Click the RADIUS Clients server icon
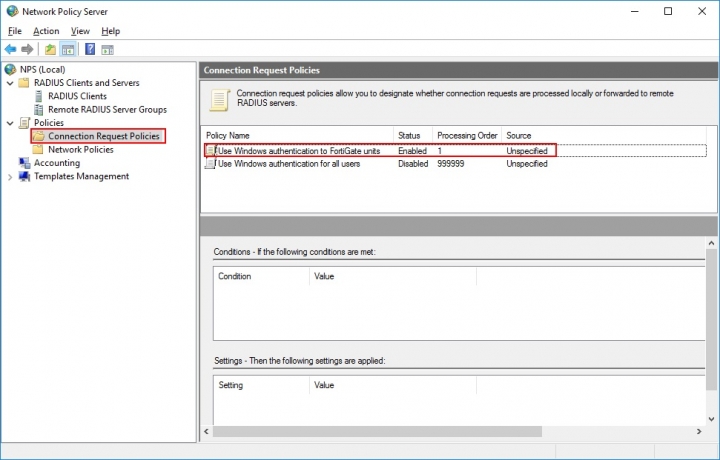This screenshot has height=460, width=720. point(39,96)
